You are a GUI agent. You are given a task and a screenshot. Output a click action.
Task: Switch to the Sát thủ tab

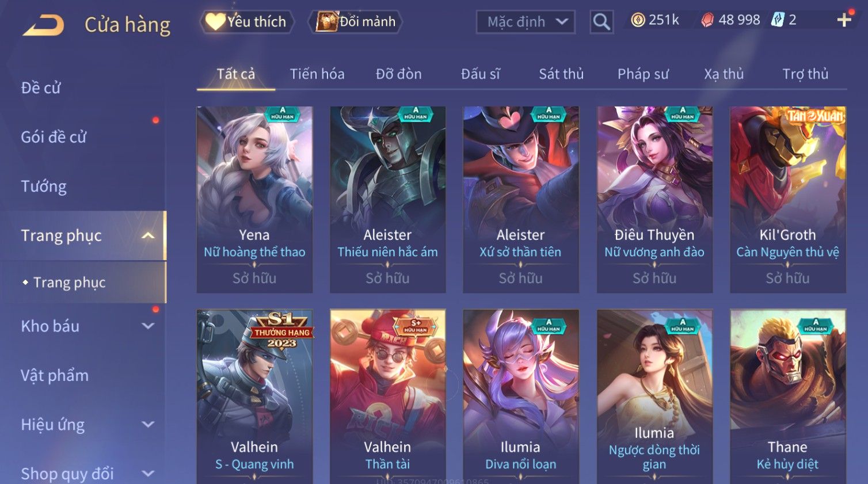[x=561, y=74]
